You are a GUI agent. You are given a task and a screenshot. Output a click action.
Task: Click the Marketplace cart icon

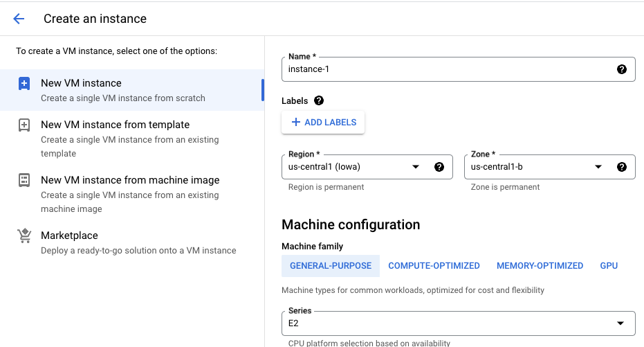24,236
